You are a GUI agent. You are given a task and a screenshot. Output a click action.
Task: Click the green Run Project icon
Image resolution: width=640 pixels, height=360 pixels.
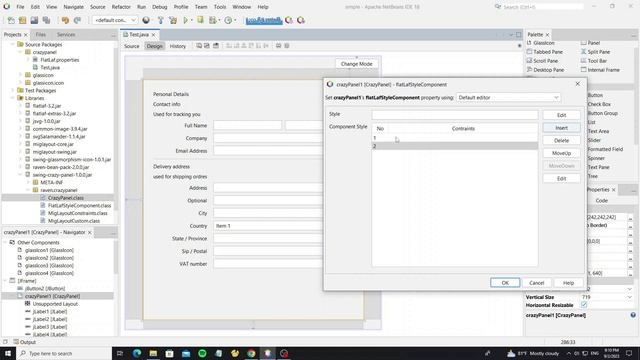coord(186,20)
